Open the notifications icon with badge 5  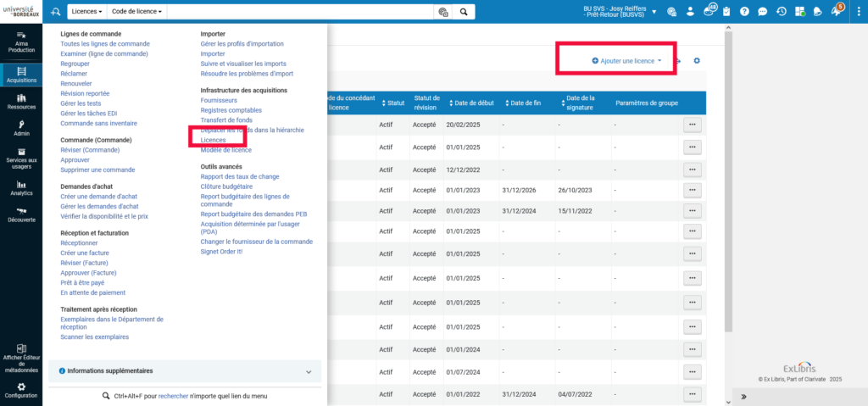pos(837,10)
